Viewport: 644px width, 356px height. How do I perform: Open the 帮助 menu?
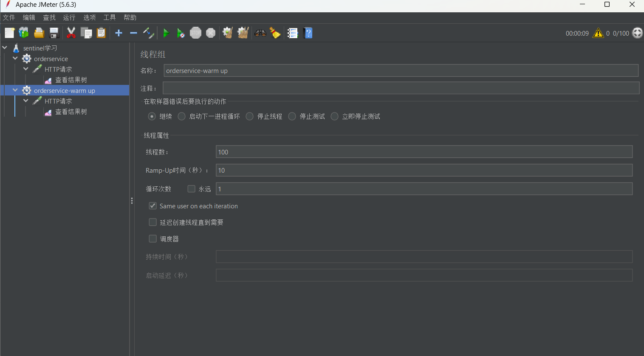coord(130,17)
